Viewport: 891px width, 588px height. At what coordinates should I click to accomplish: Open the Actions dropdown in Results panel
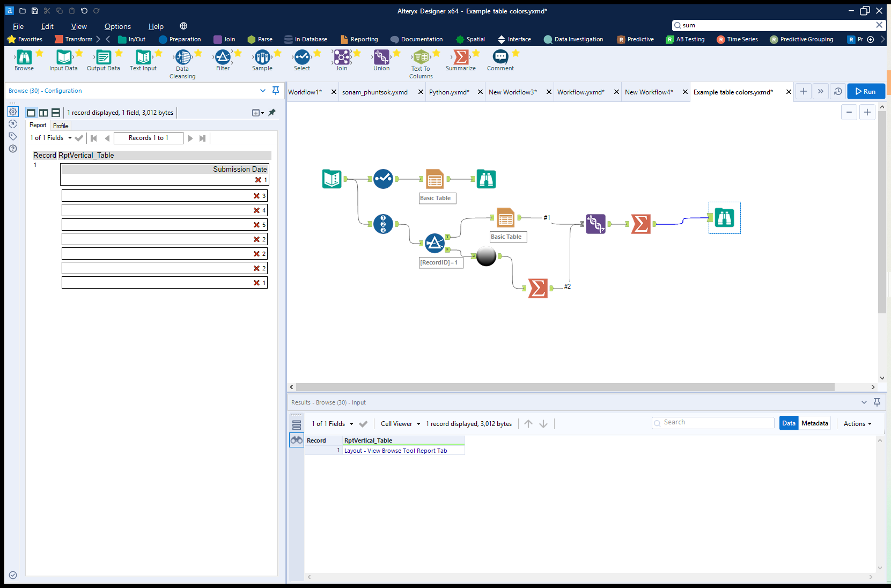857,423
